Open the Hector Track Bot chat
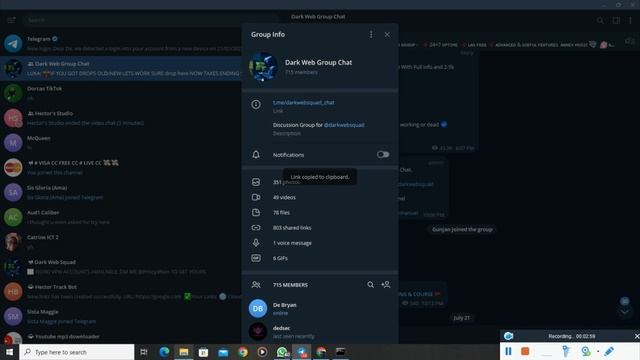The height and width of the screenshot is (360, 640). pos(121,291)
